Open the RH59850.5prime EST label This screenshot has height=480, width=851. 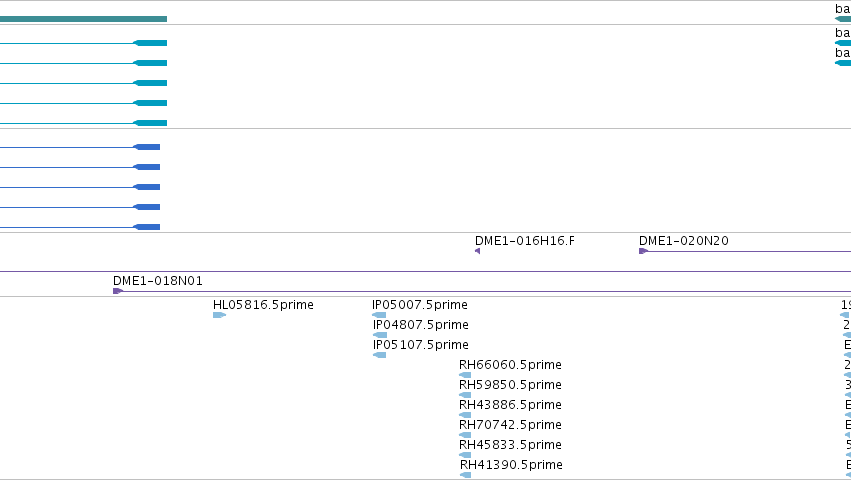click(x=510, y=385)
